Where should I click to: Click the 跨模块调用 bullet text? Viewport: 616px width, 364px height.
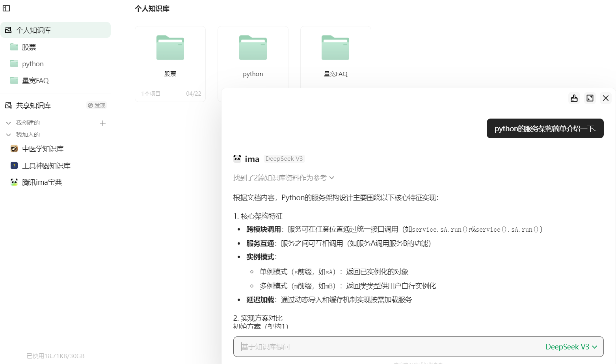tap(394, 229)
